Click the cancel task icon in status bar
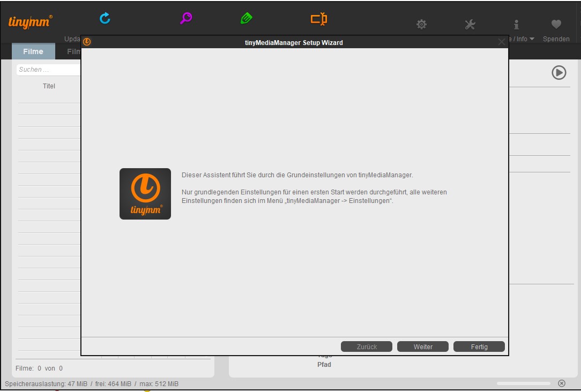Image resolution: width=581 pixels, height=392 pixels. click(x=562, y=383)
